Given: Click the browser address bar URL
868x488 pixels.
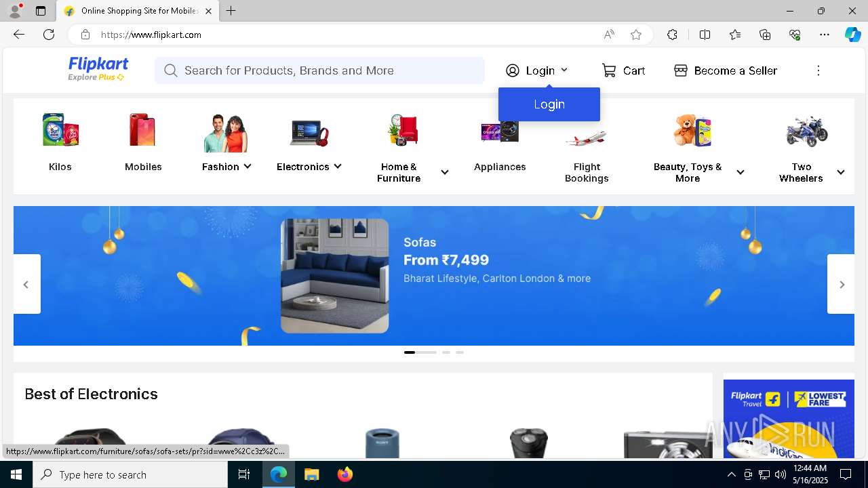Looking at the screenshot, I should click(x=151, y=35).
